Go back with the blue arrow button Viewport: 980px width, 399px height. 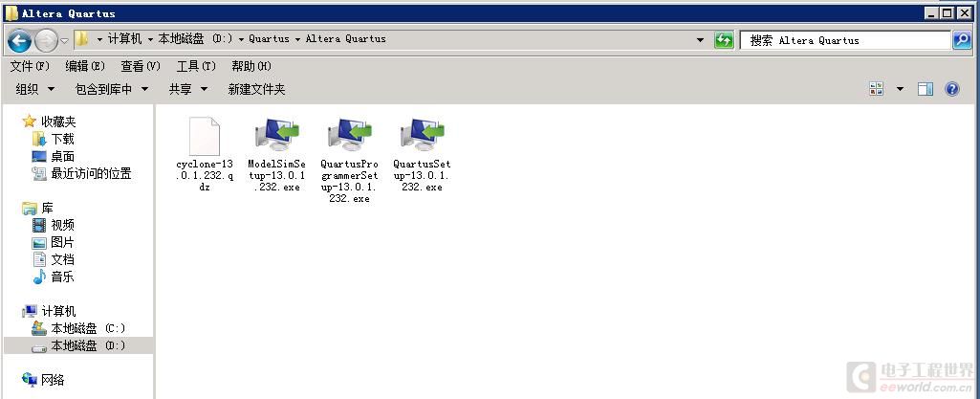[x=19, y=40]
